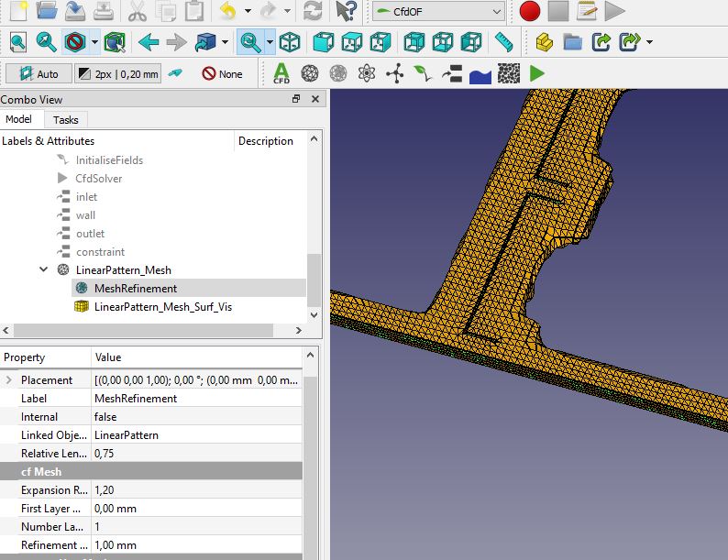Toggle the draw style no-entry icon
728x560 pixels.
click(75, 42)
